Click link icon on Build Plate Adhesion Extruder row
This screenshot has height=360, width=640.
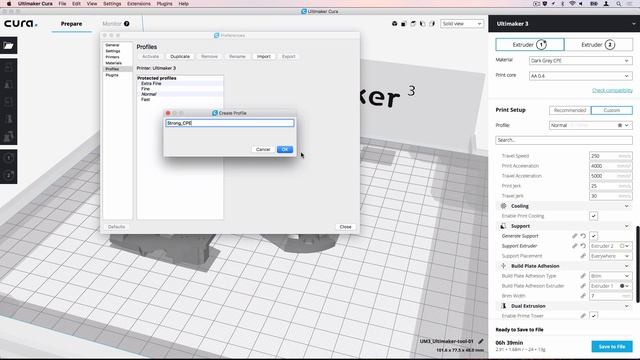[583, 286]
